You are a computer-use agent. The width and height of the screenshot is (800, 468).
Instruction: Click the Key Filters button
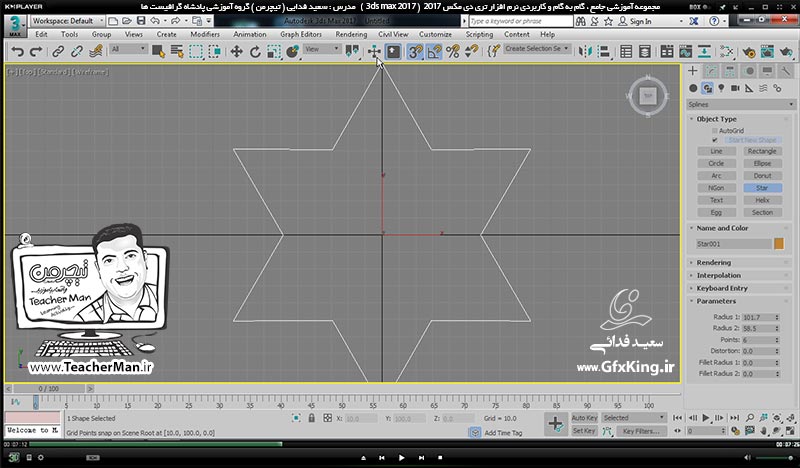click(x=641, y=431)
